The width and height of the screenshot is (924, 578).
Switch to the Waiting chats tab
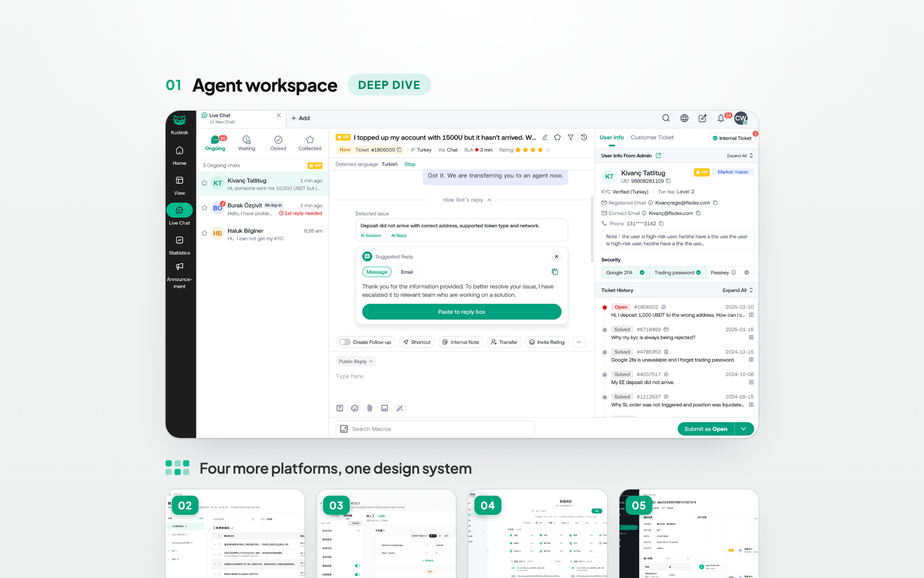pos(246,143)
